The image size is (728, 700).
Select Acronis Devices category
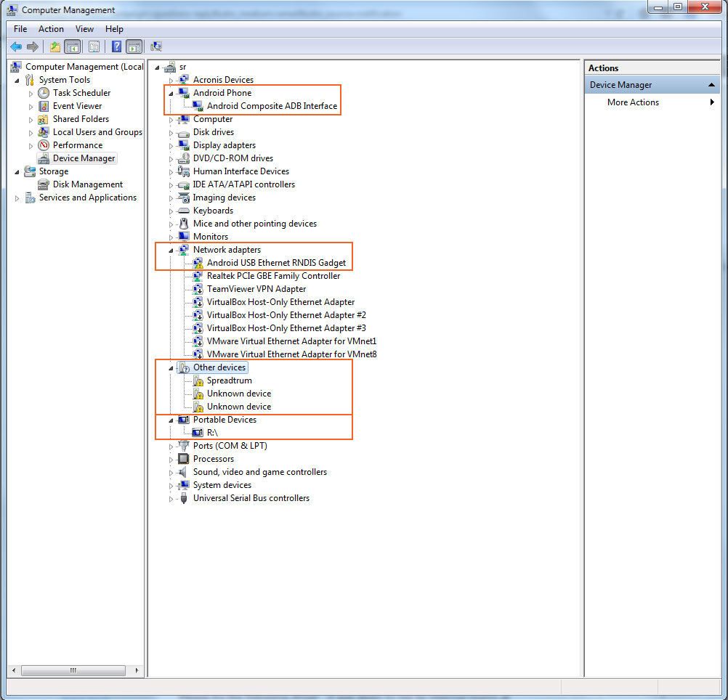tap(223, 80)
